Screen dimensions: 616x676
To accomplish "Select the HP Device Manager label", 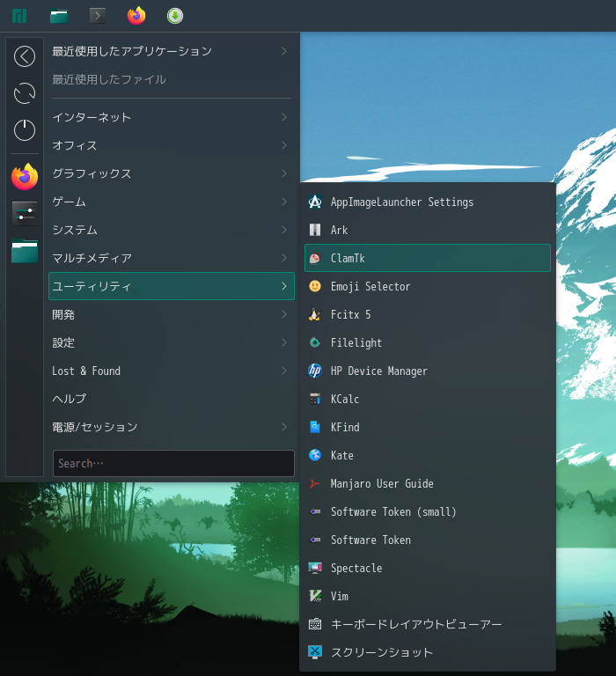I will click(x=379, y=371).
